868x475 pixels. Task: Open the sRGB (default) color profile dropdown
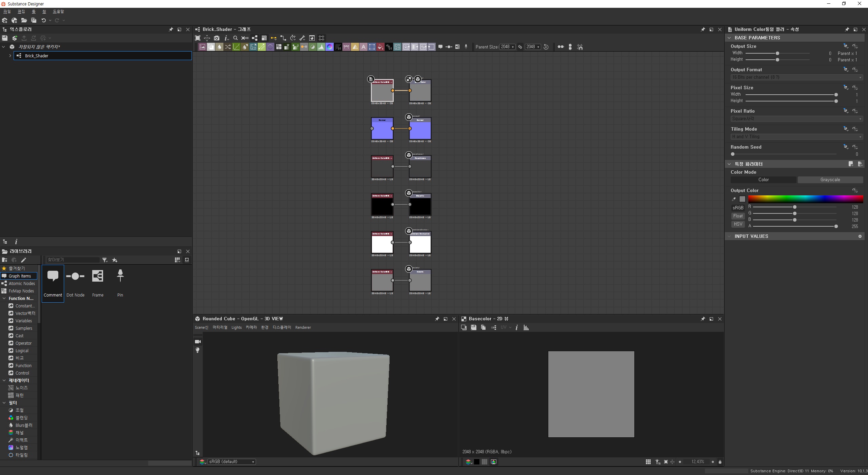click(232, 462)
